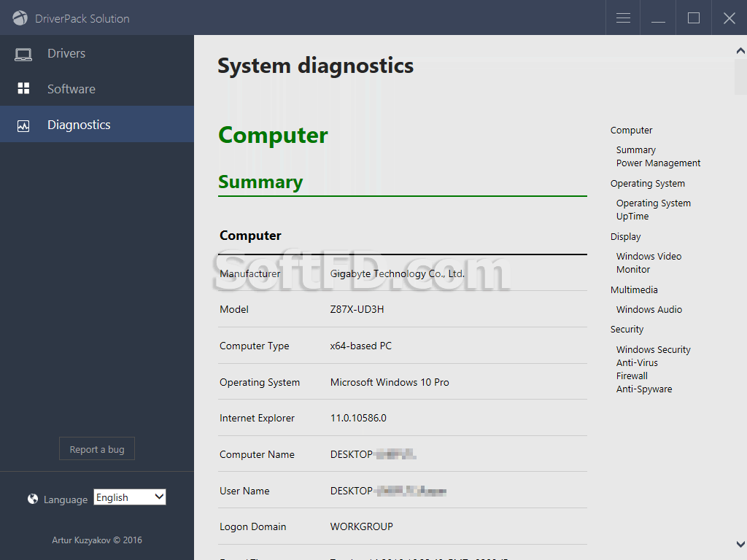Screen dimensions: 747x560
Task: Click the Software grid icon
Action: coord(23,88)
